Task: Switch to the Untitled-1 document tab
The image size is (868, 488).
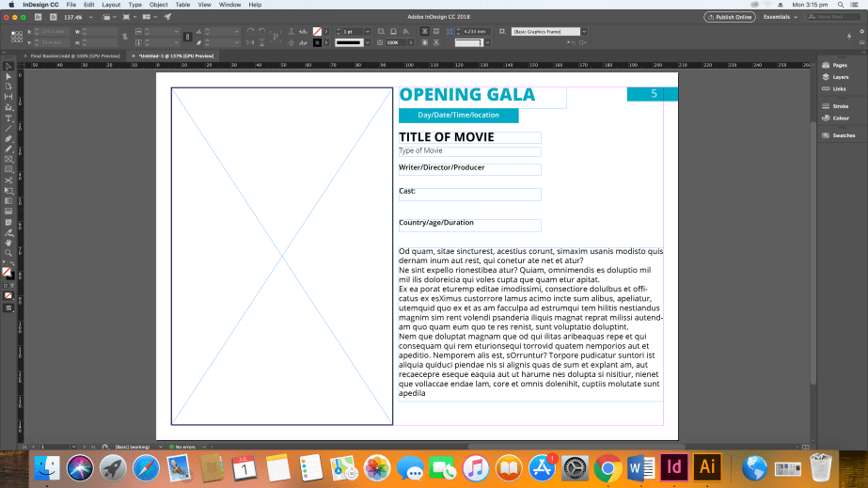Action: tap(176, 55)
